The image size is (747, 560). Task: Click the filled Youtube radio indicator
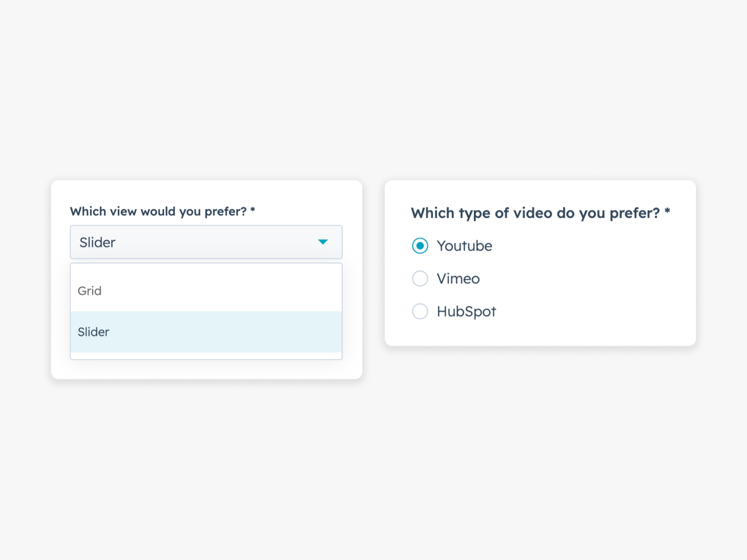(420, 246)
